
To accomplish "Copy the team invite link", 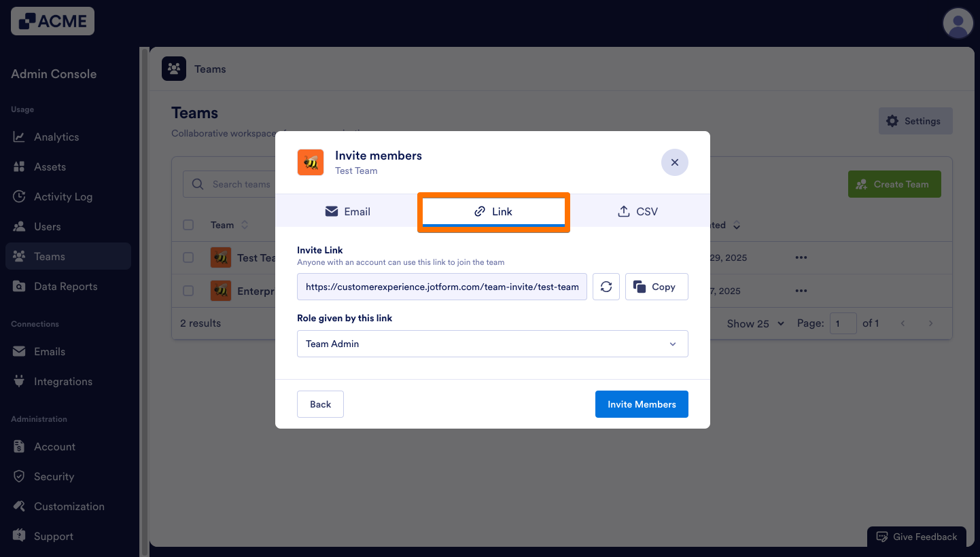I will click(x=656, y=286).
